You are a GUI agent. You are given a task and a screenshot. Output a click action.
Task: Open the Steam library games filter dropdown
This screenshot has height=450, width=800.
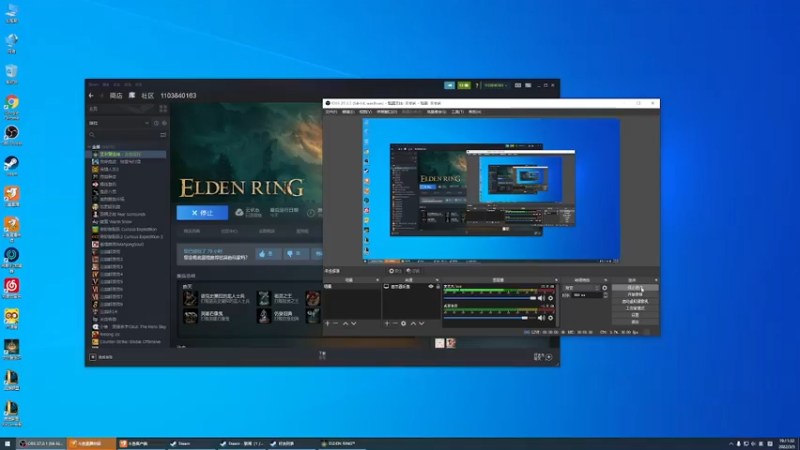[x=119, y=123]
